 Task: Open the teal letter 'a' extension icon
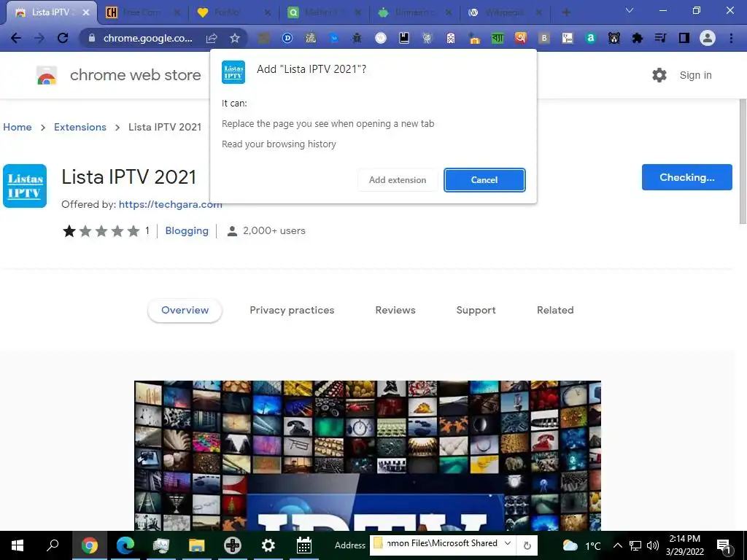591,38
